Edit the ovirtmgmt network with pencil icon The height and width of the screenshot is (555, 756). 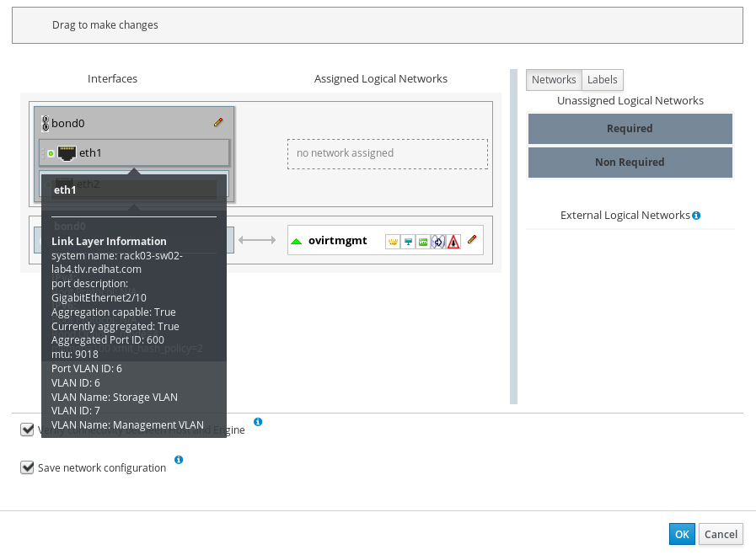coord(472,240)
